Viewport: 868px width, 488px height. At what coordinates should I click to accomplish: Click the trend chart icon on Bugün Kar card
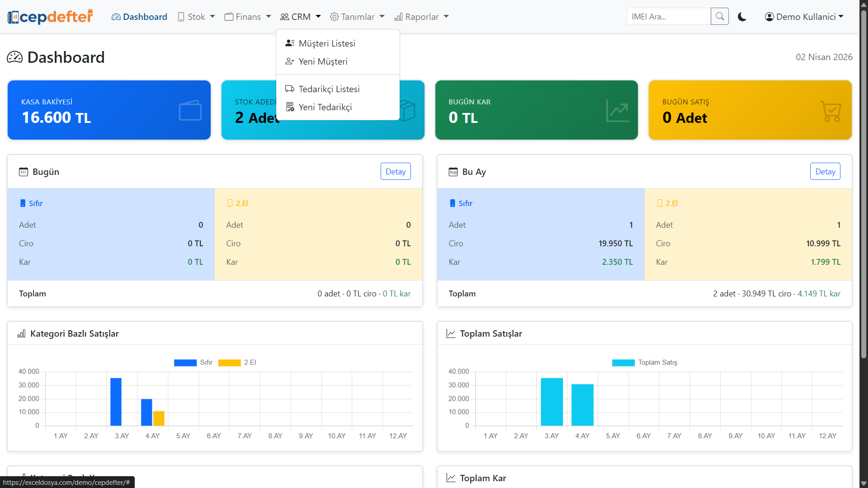point(617,110)
